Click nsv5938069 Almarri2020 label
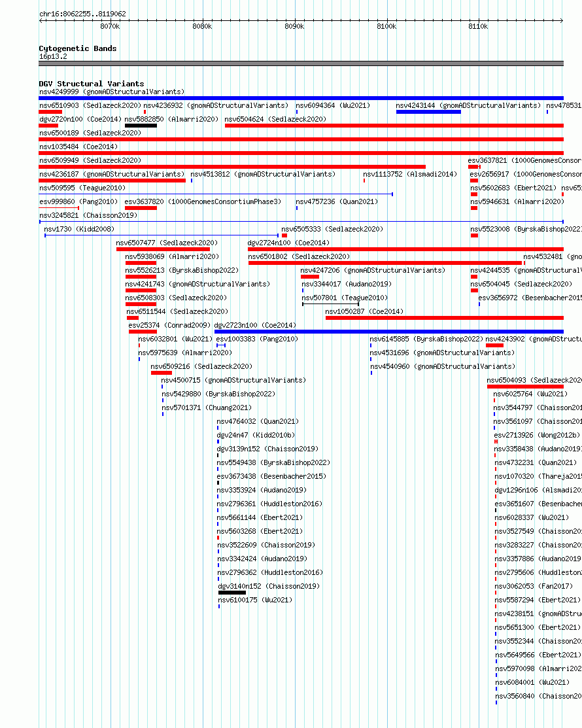 click(172, 257)
